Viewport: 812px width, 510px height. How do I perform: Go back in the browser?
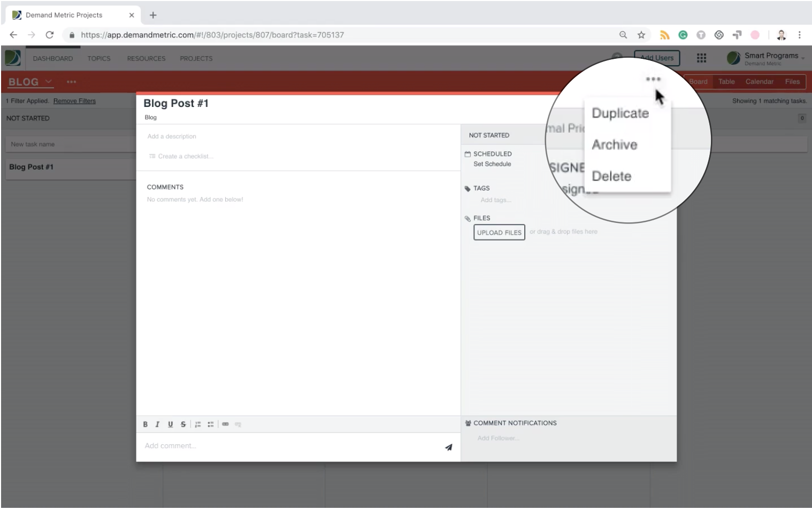tap(13, 35)
